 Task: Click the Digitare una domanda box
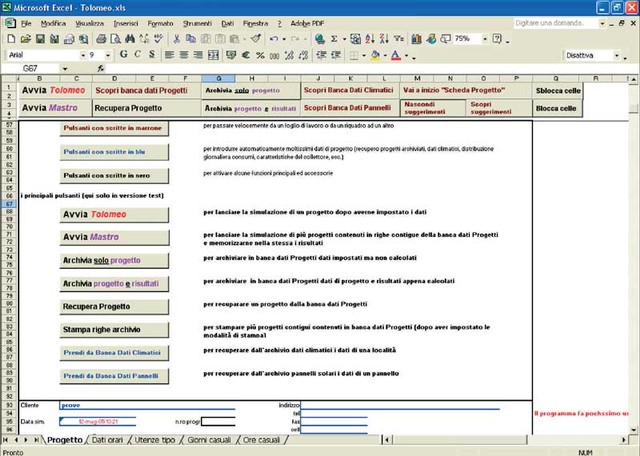pos(556,23)
